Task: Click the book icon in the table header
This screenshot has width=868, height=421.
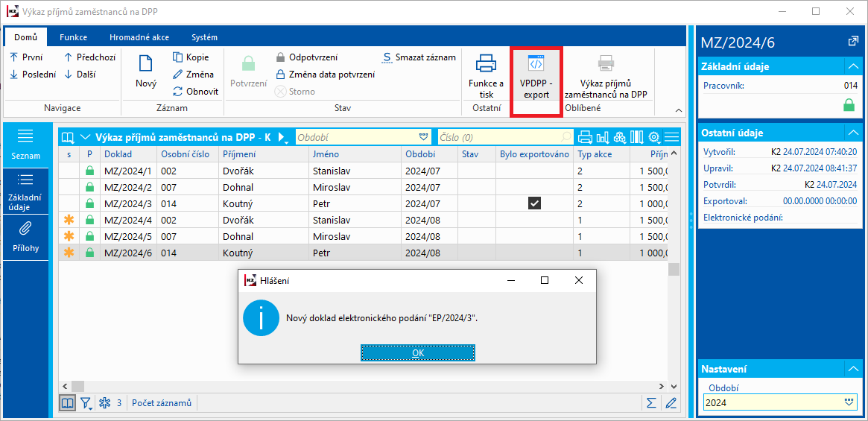Action: point(68,137)
